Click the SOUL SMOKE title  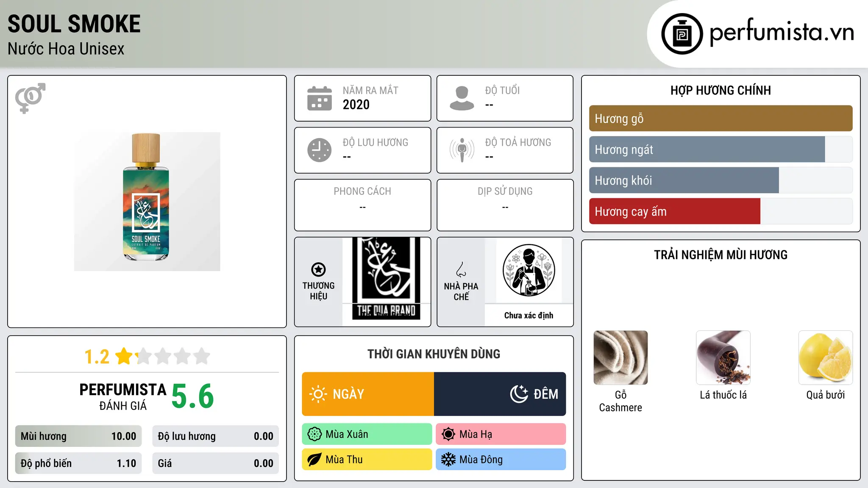(x=74, y=24)
